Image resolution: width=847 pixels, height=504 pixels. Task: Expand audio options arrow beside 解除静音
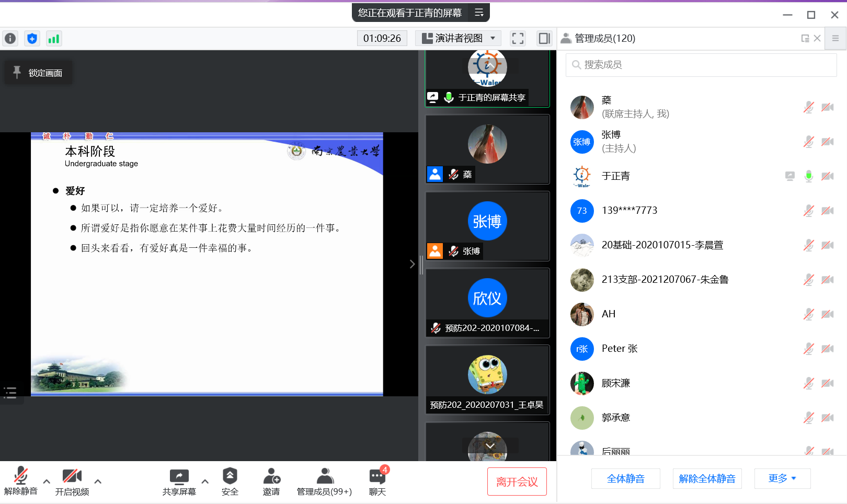point(47,482)
